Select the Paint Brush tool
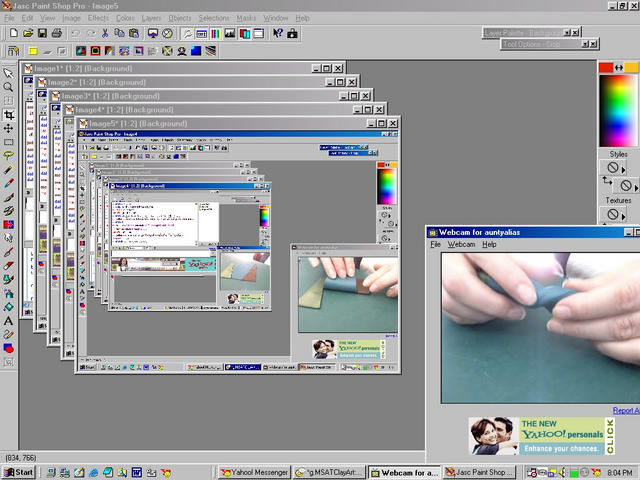This screenshot has height=480, width=640. [x=8, y=197]
